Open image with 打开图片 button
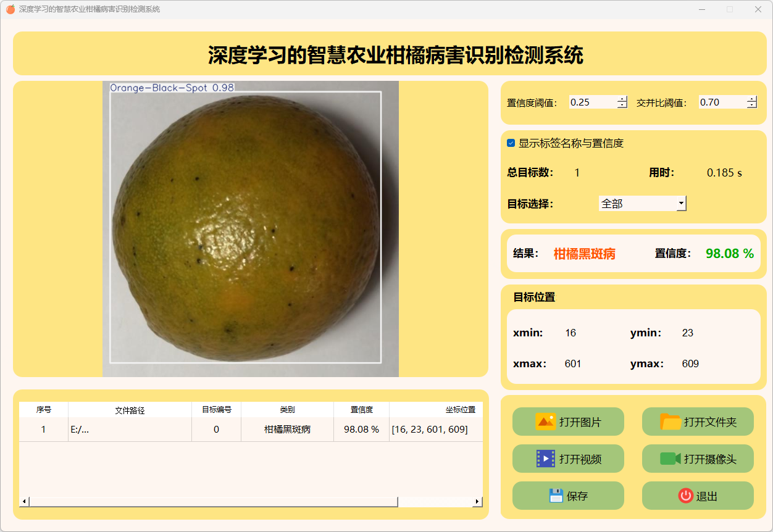Screen dimensions: 773x532 (568, 422)
